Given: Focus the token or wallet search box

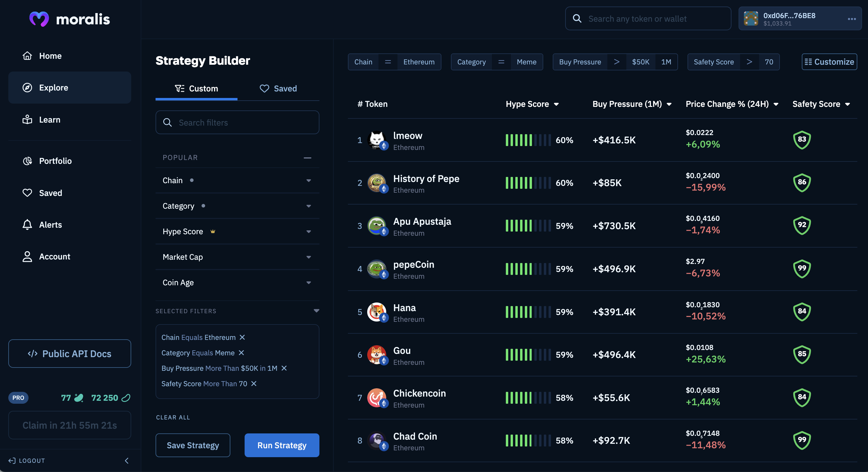Looking at the screenshot, I should pos(648,18).
